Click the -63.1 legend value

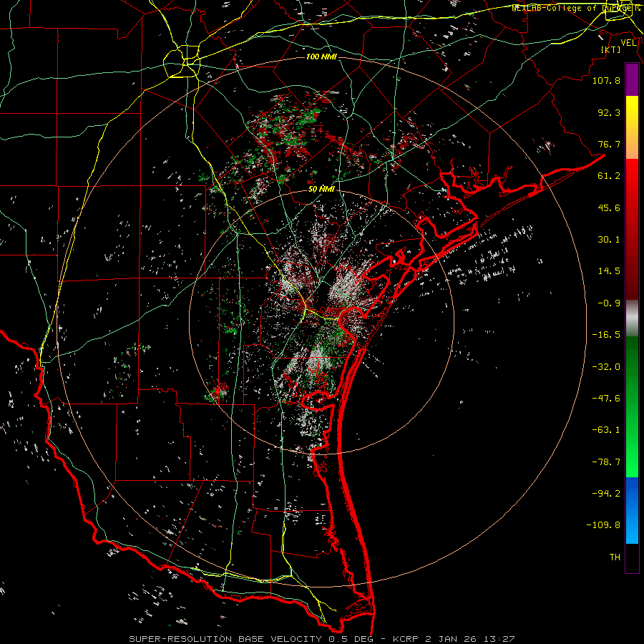(606, 430)
